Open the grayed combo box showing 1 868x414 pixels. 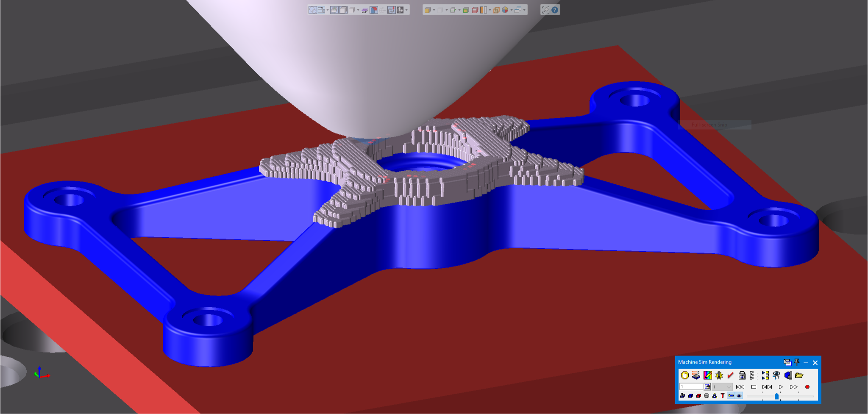point(722,386)
